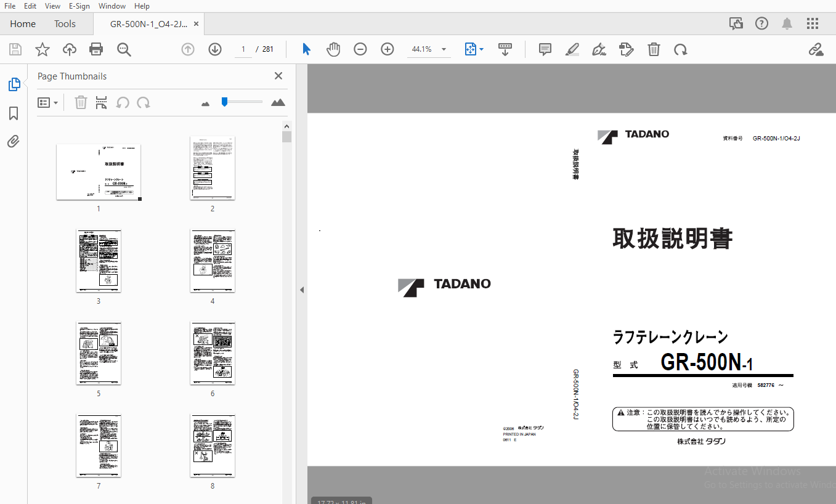Click the edit/stamp tool icon
Viewport: 836px width, 504px height.
click(627, 49)
